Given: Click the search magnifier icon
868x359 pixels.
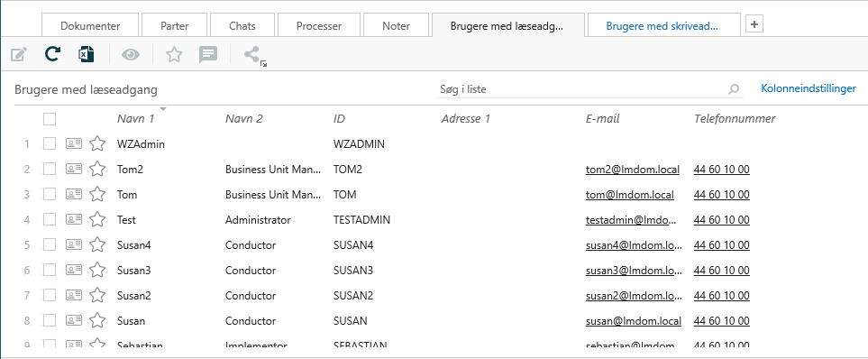Looking at the screenshot, I should [734, 89].
